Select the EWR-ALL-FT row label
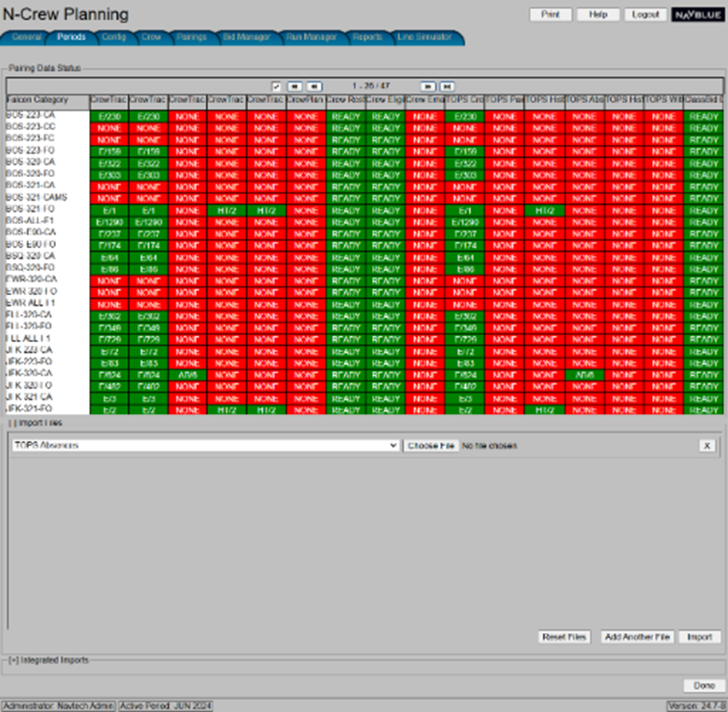 pos(30,303)
